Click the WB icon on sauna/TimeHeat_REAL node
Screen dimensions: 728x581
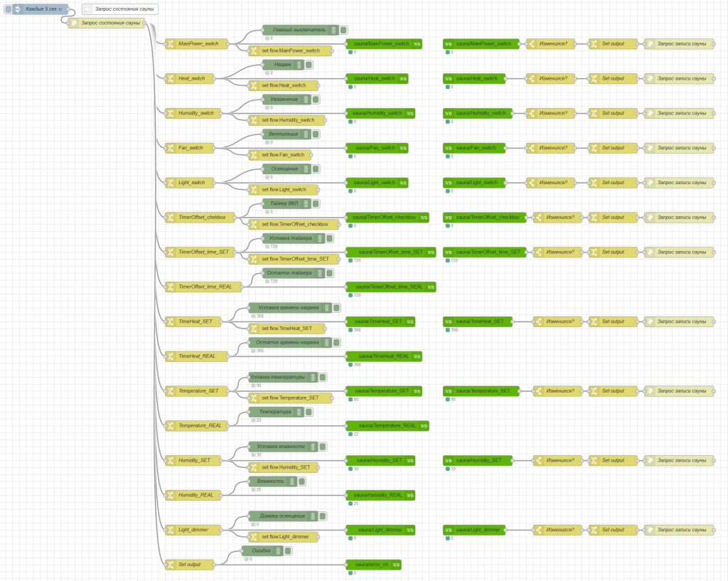click(417, 356)
